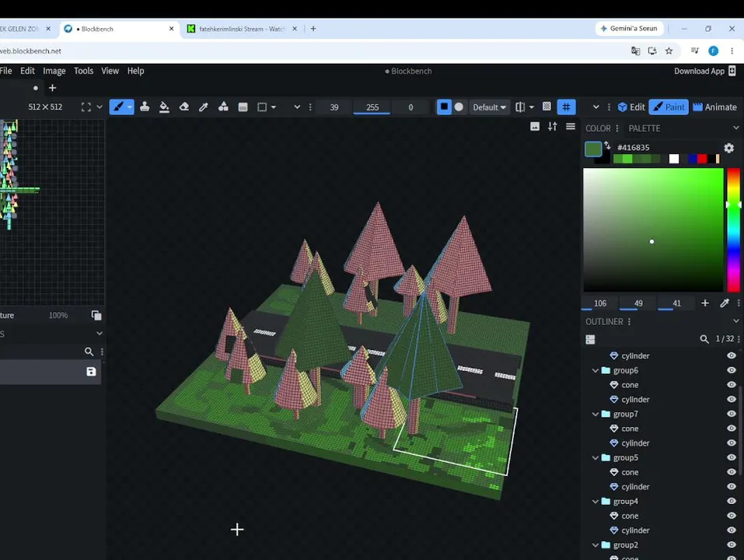Image resolution: width=744 pixels, height=560 pixels.
Task: Select the rectangle Selection tool
Action: 262,107
